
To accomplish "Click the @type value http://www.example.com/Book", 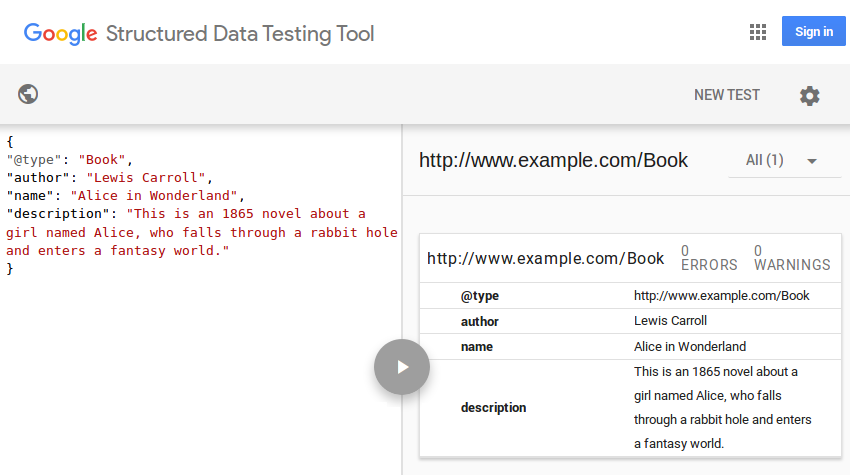I will pyautogui.click(x=722, y=296).
